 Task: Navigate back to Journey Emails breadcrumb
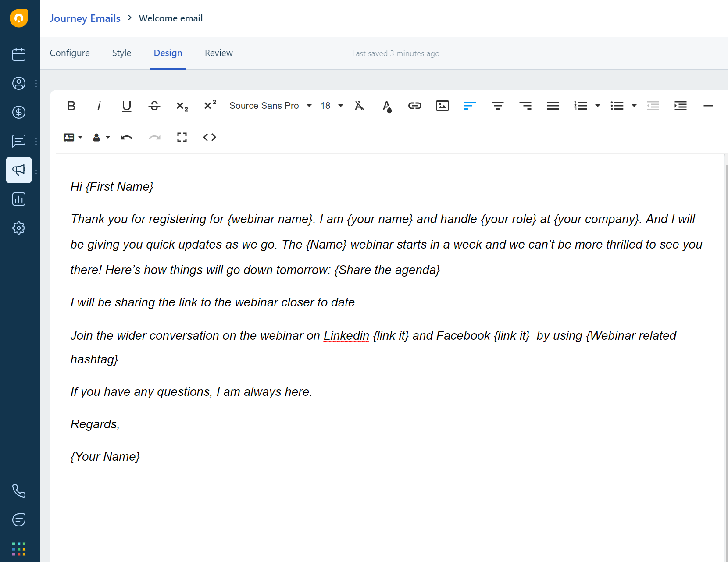click(x=85, y=18)
